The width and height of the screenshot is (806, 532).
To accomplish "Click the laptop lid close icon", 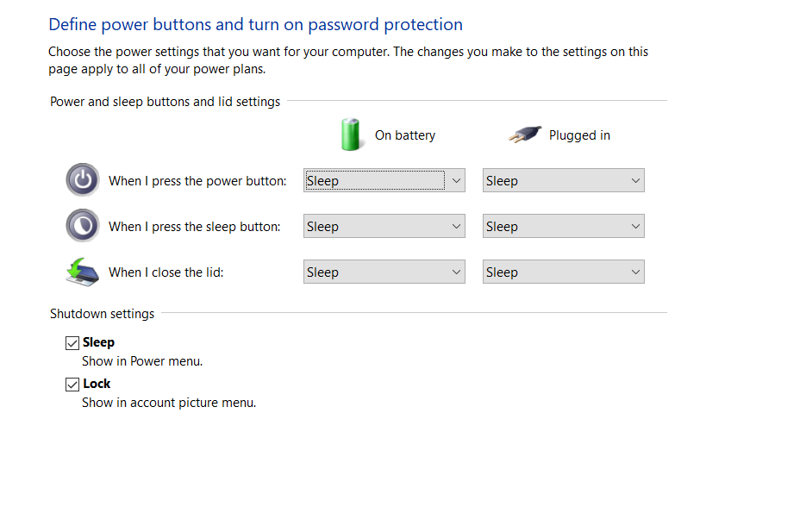I will [82, 272].
